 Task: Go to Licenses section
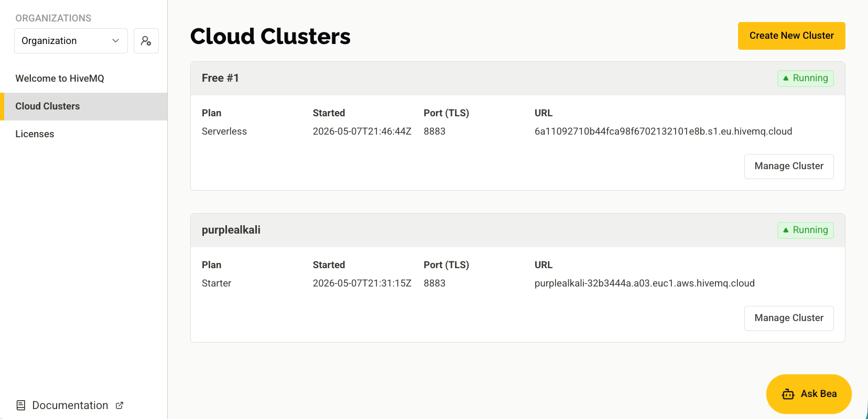84,134
